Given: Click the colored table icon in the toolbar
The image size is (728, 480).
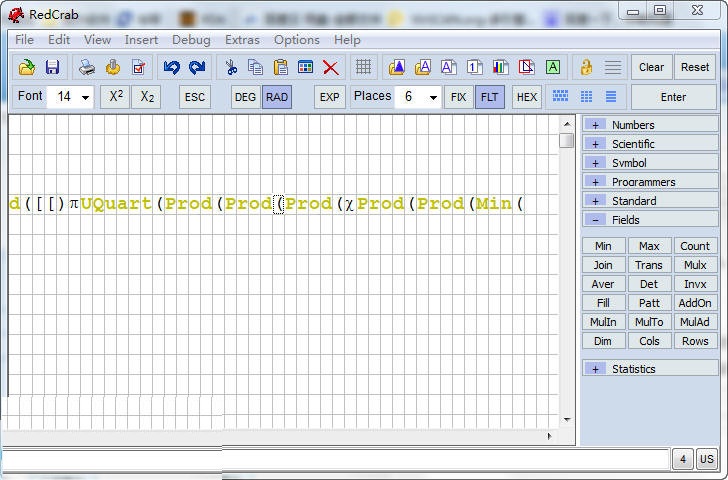Looking at the screenshot, I should pyautogui.click(x=306, y=67).
